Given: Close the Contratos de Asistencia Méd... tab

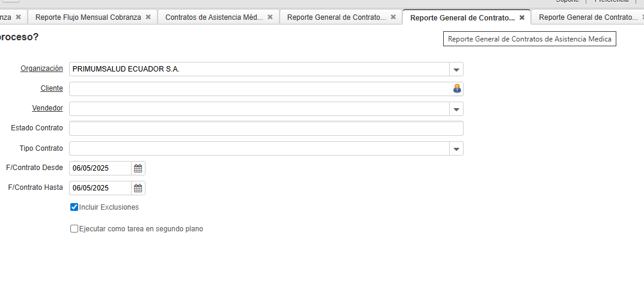Looking at the screenshot, I should point(271,17).
